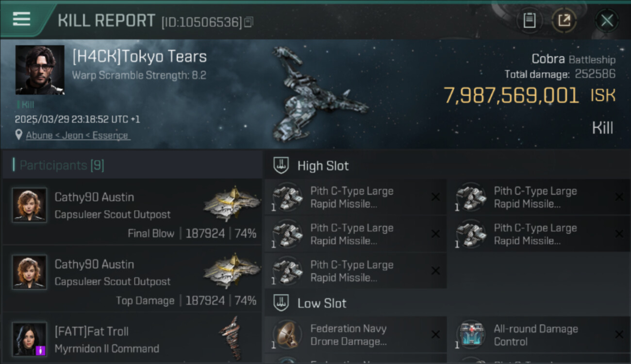Viewport: 631px width, 364px height.
Task: Click the Low Slot shield icon
Action: [281, 303]
